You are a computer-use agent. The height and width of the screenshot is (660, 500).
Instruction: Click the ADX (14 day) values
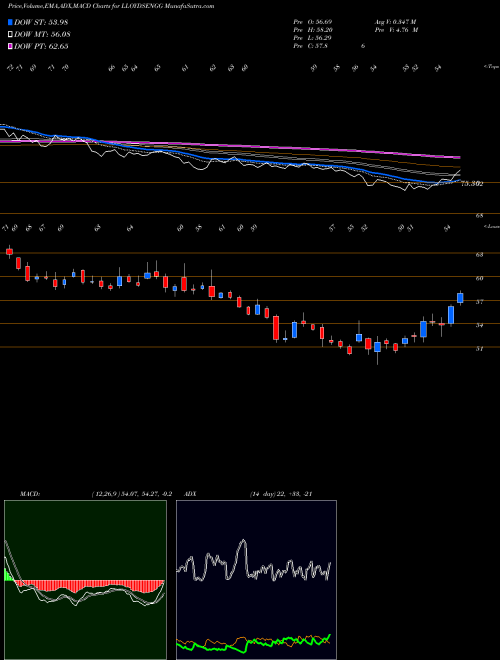[281, 494]
